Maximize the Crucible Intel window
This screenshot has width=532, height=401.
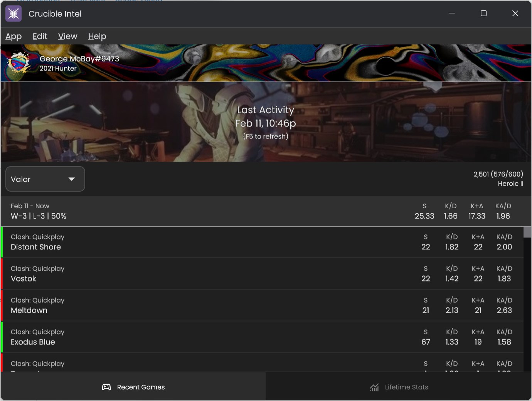(483, 13)
